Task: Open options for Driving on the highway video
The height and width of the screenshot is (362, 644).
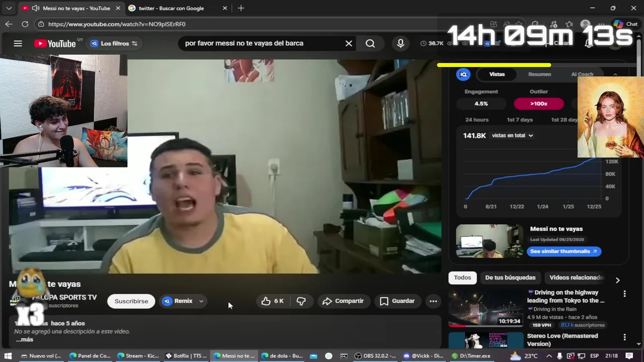Action: point(624,294)
